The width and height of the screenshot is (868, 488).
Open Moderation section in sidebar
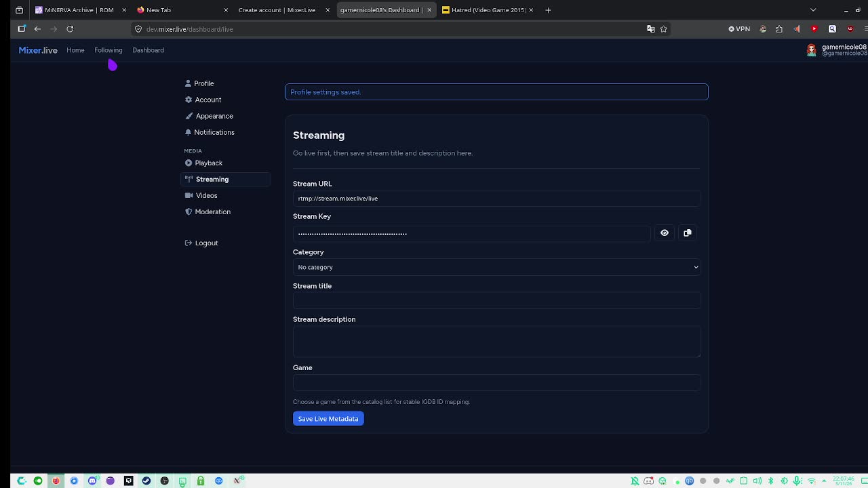tap(208, 211)
